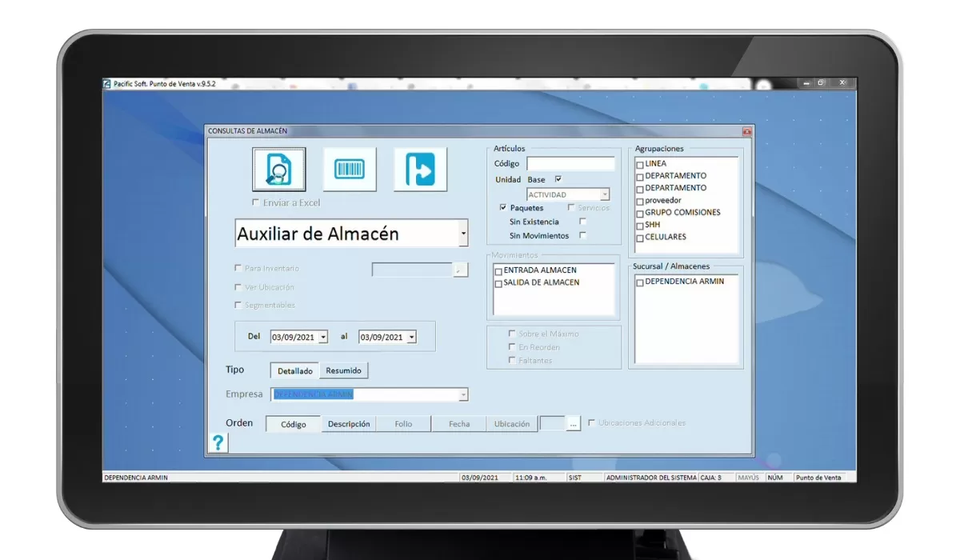Check the Sin Existencia checkbox
This screenshot has width=960, height=560.
coord(582,222)
